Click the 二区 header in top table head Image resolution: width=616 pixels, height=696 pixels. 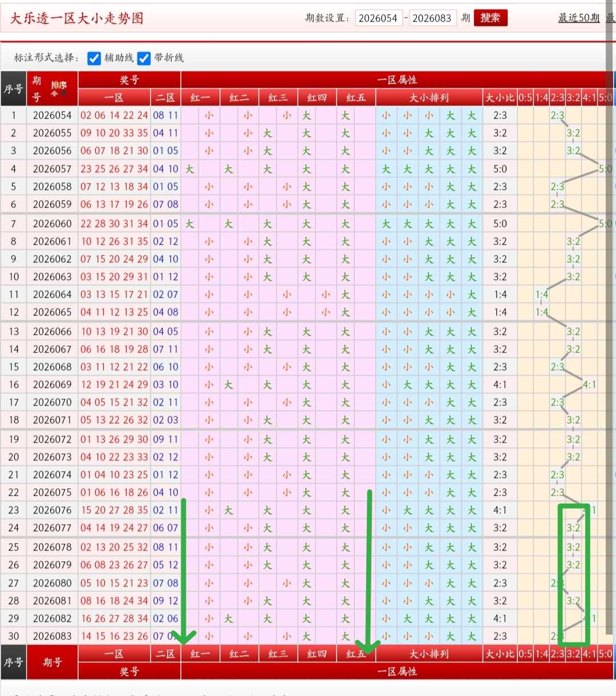165,98
